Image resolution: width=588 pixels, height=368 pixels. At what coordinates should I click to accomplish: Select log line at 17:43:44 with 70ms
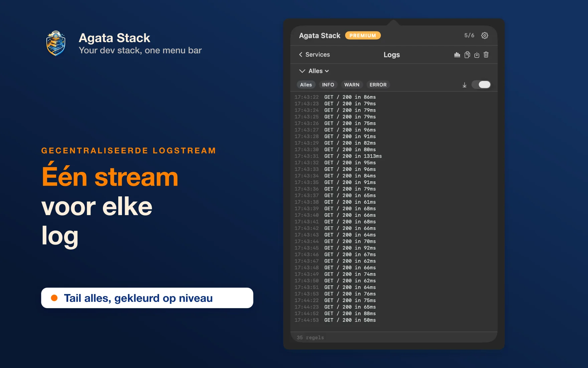335,241
